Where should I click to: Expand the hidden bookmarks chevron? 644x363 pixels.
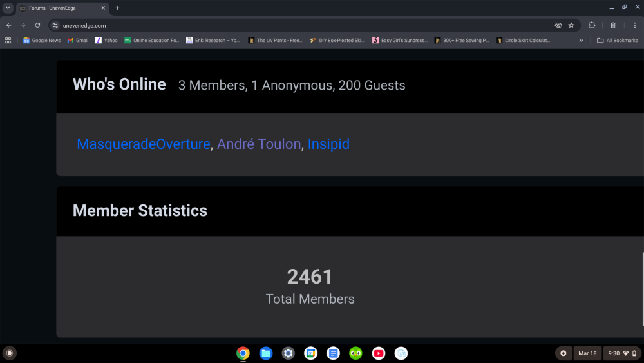click(x=581, y=40)
